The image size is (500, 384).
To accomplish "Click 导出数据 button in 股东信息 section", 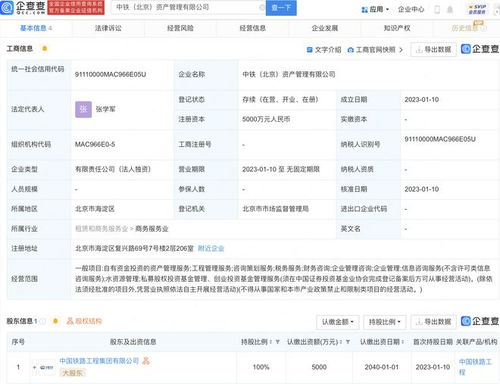I will tap(433, 322).
